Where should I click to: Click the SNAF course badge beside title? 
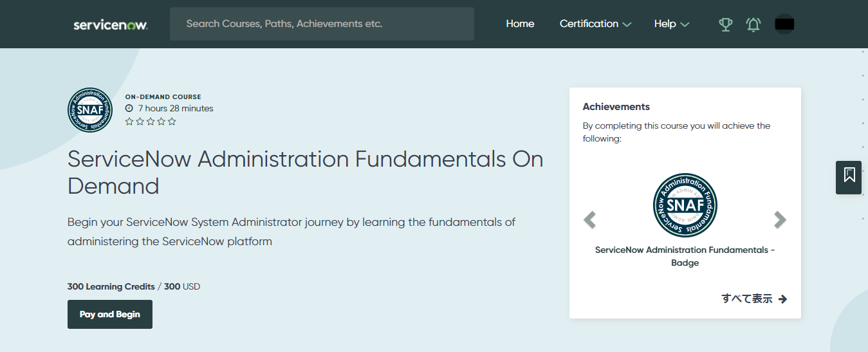pyautogui.click(x=90, y=110)
